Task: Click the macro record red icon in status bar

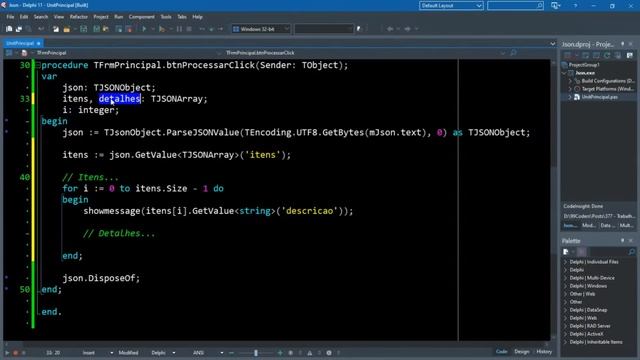Action: tap(16, 353)
